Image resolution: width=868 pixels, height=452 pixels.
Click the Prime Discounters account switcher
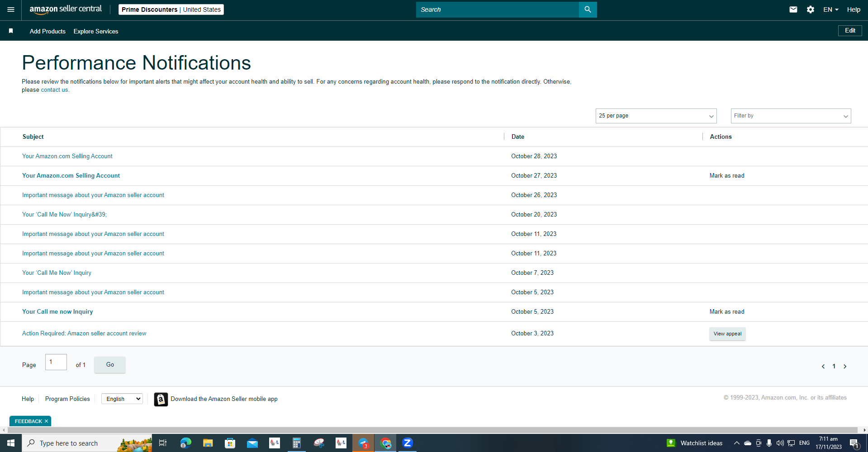[171, 9]
